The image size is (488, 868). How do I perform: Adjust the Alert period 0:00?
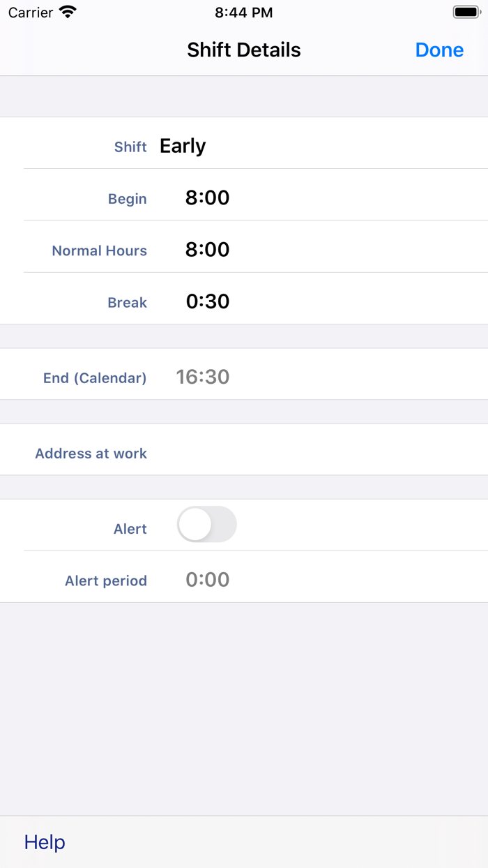(x=207, y=580)
